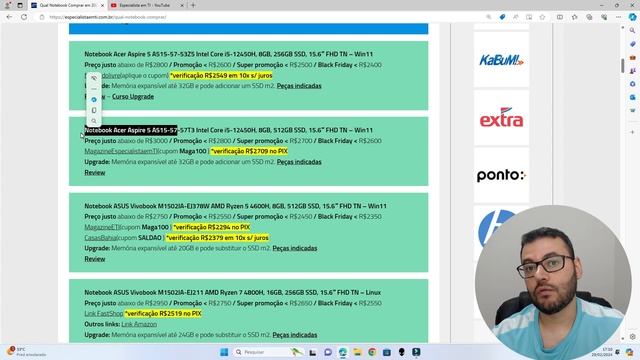Open the Curso Upgrade link

click(133, 96)
